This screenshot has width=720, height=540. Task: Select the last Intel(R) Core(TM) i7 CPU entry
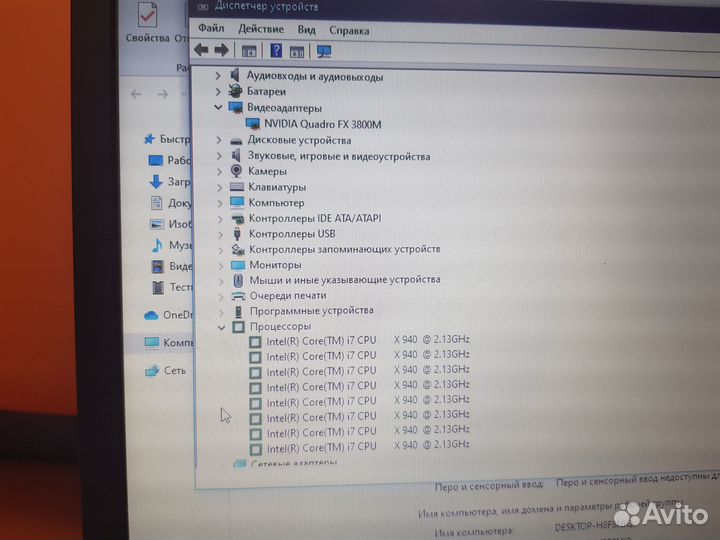368,446
